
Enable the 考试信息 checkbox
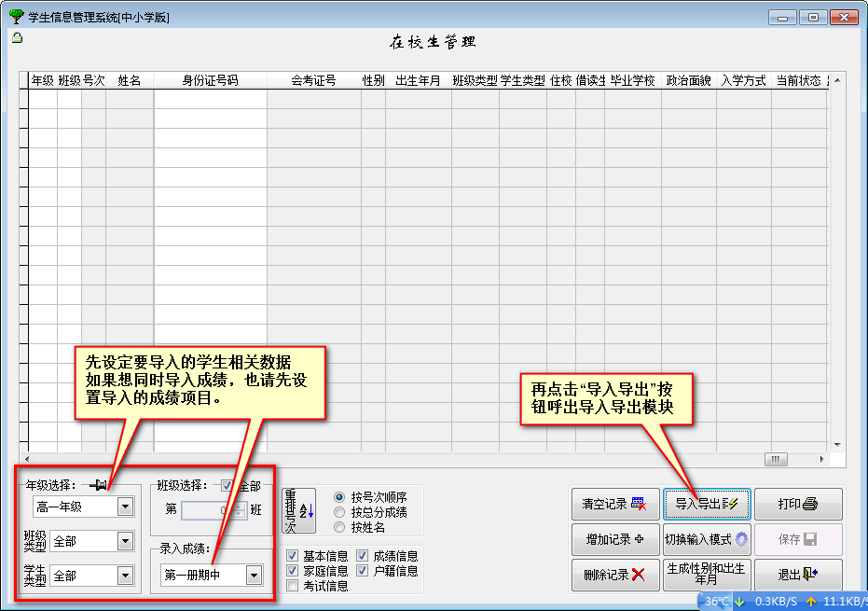coord(293,586)
